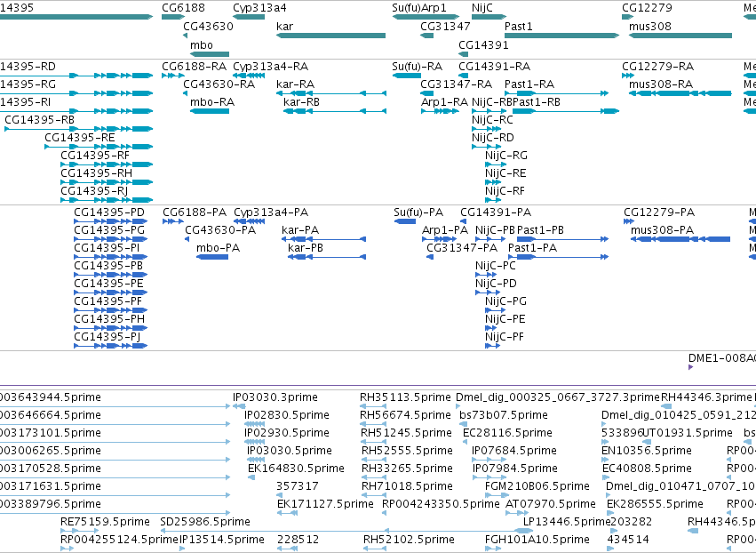Select the kar-PB protein label
Image resolution: width=756 pixels, height=553 pixels.
click(x=306, y=248)
